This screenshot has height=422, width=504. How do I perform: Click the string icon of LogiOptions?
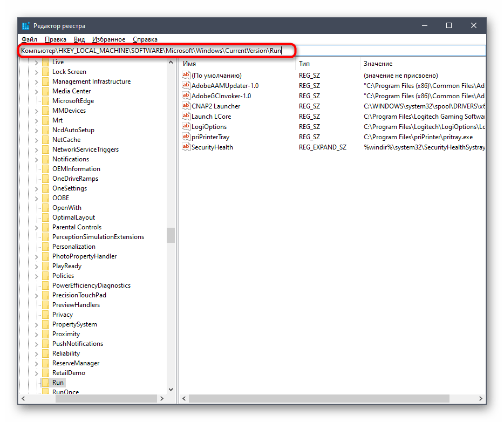(x=186, y=127)
